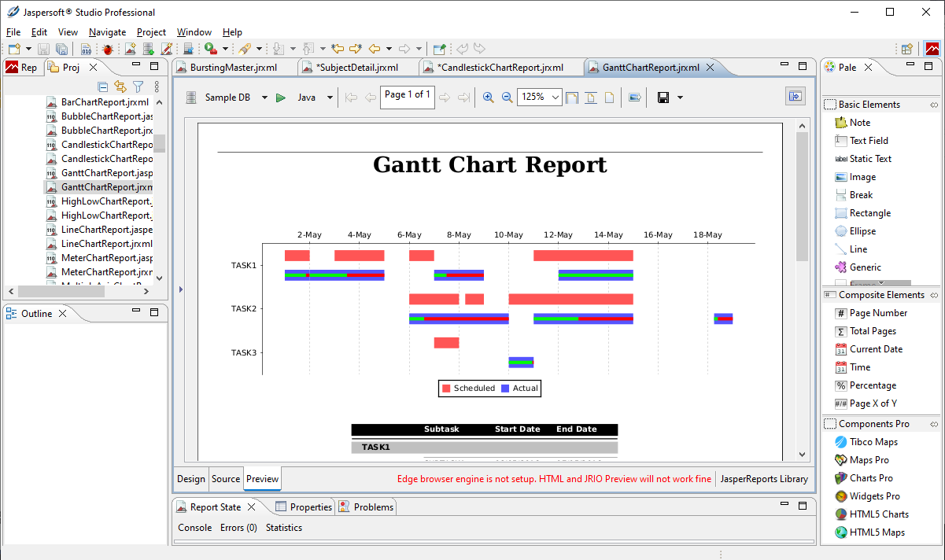Viewport: 945px width, 560px height.
Task: Click the debug bug icon in the toolbar
Action: tap(108, 49)
